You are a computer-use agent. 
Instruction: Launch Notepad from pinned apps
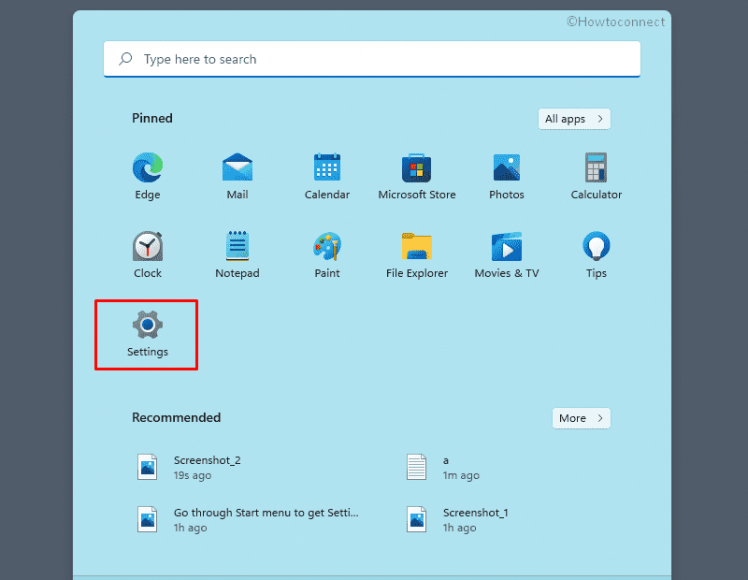tap(237, 254)
